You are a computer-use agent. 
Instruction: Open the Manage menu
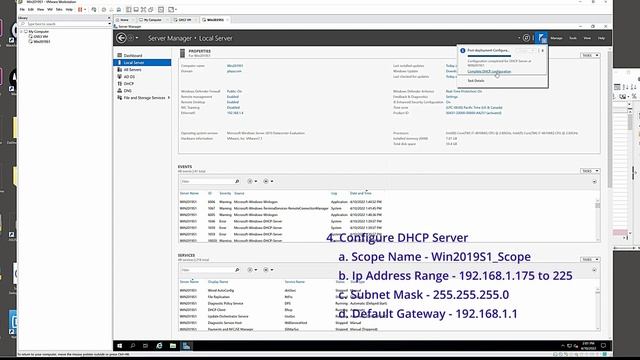(556, 38)
